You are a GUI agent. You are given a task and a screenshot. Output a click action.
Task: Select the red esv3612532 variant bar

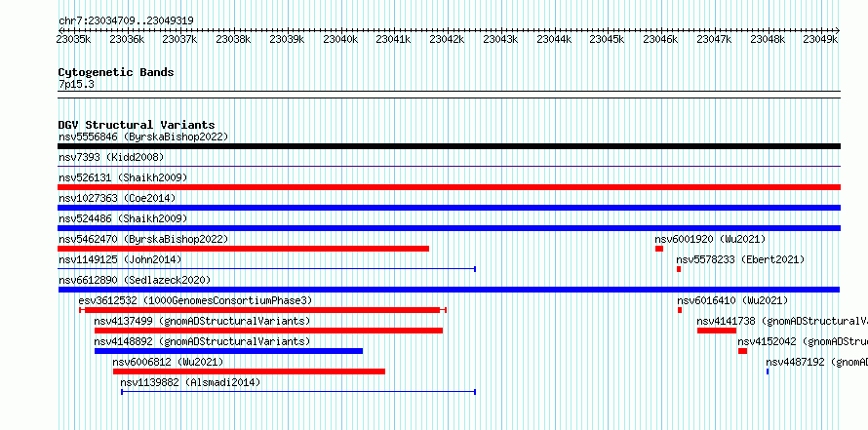(x=262, y=310)
